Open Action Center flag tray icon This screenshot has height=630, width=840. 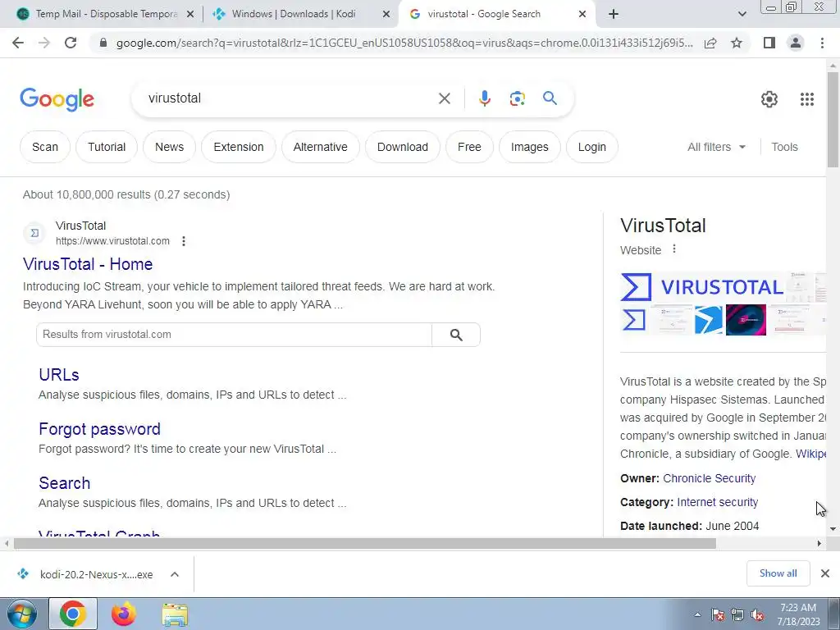coord(718,615)
